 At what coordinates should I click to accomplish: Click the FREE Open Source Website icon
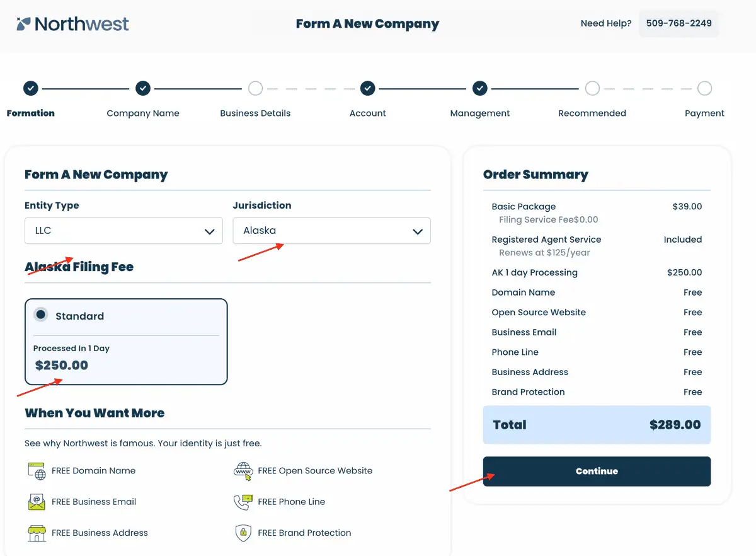(243, 471)
